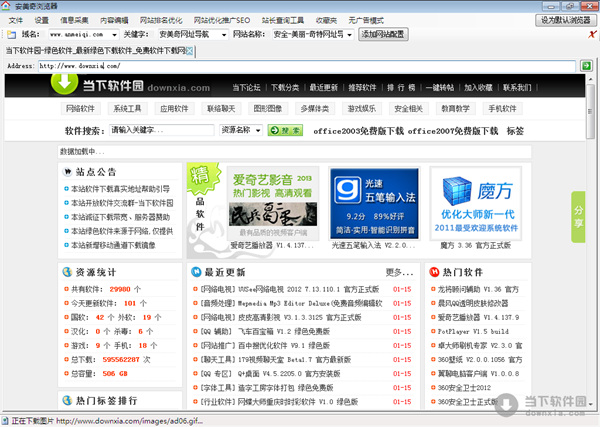Viewport: 600px width, 427px height.
Task: Open the 站长查询工具 menu
Action: click(x=283, y=20)
